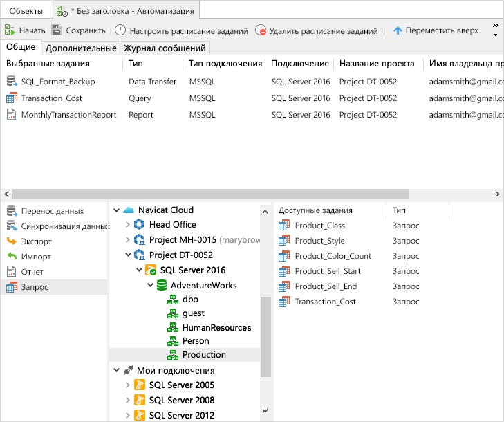Switch to the Объекты tab
504x422 pixels.
point(26,11)
